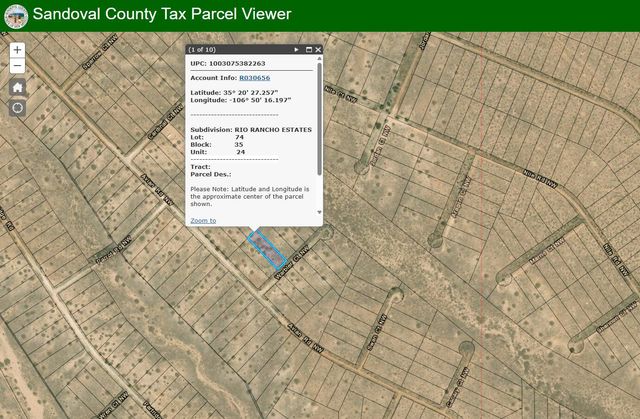Find my location on the map

(x=17, y=107)
